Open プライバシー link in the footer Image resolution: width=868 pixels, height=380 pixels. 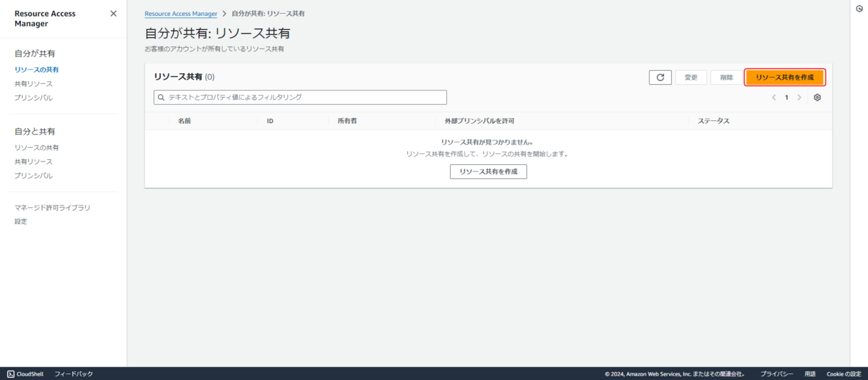[777, 373]
